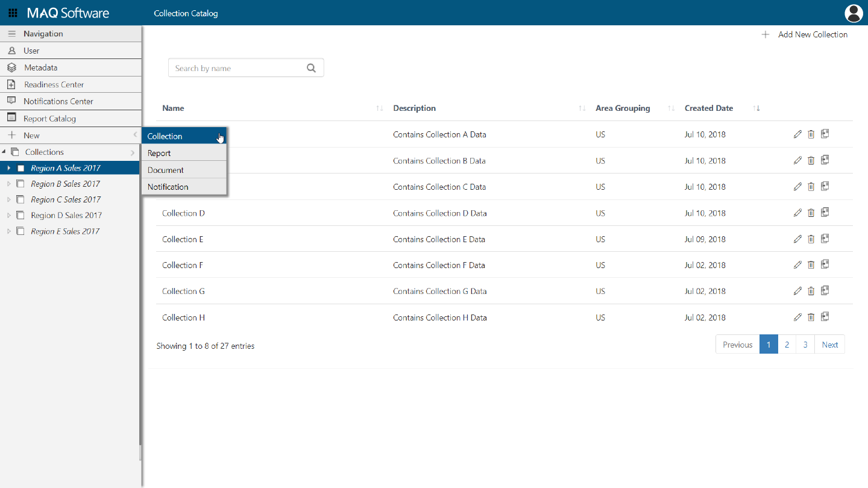The height and width of the screenshot is (488, 868).
Task: Check the Region C Sales 2017 checkbox
Action: click(x=20, y=199)
